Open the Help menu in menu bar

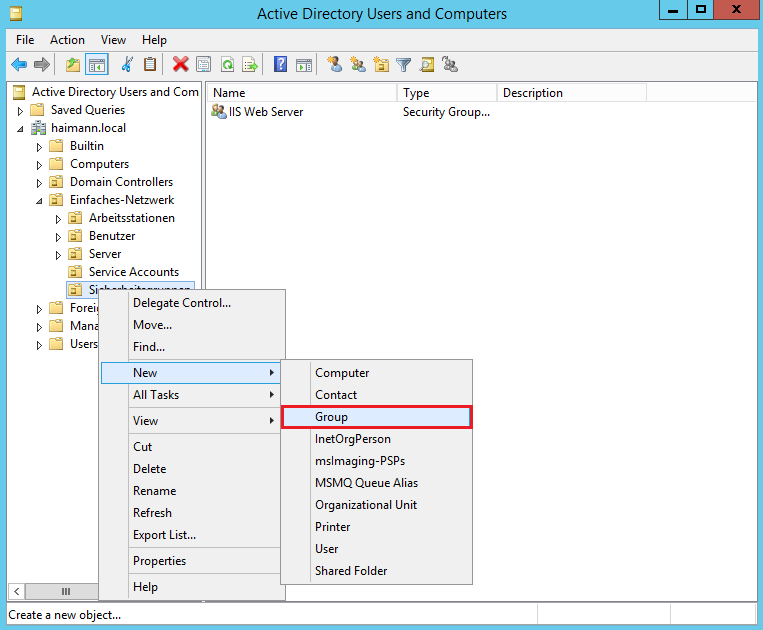pyautogui.click(x=154, y=40)
